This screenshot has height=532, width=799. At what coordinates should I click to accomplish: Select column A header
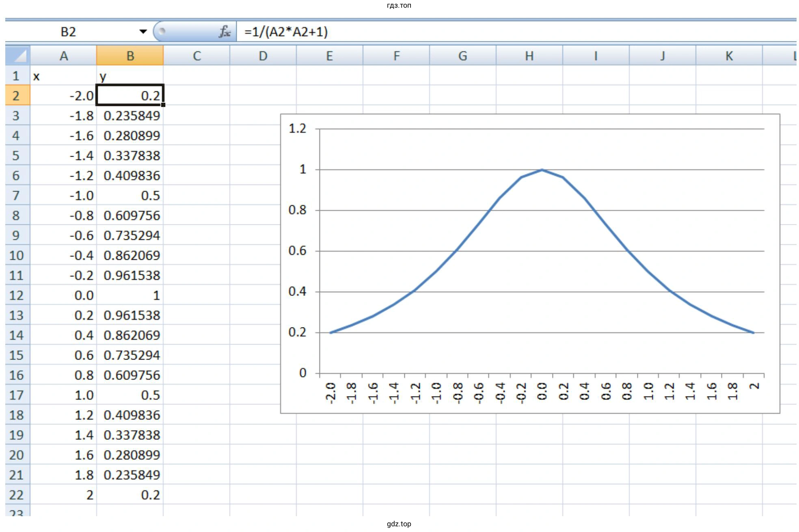[x=63, y=56]
